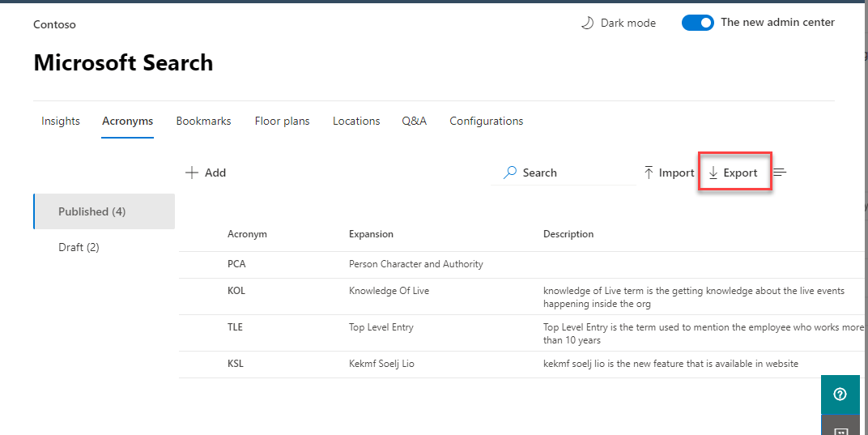Show the Draft (2) acronyms list
Viewport: 868px width, 435px height.
[x=79, y=247]
